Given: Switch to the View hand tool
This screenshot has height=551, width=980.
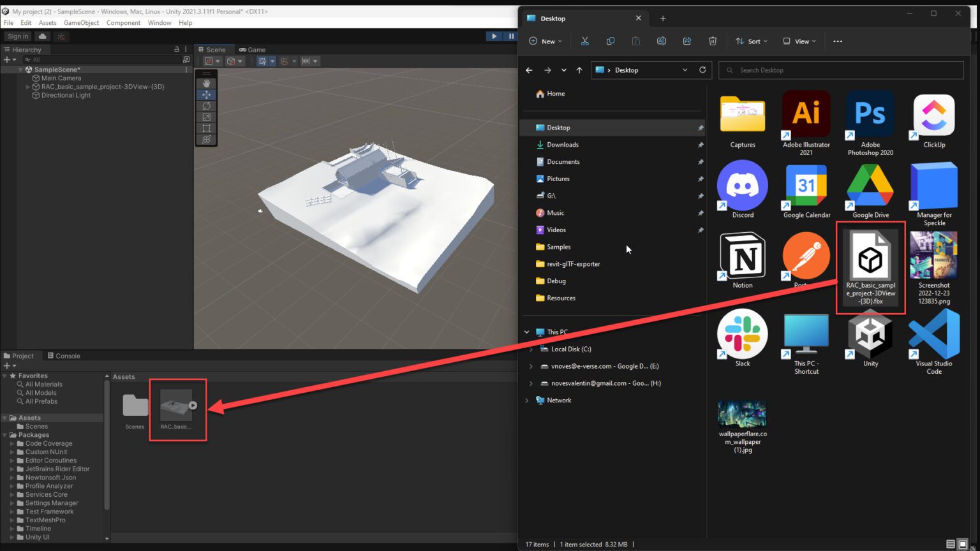Looking at the screenshot, I should pos(205,83).
